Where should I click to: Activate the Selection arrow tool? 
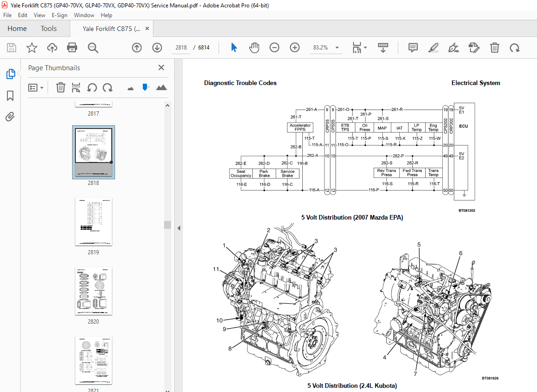[x=234, y=48]
